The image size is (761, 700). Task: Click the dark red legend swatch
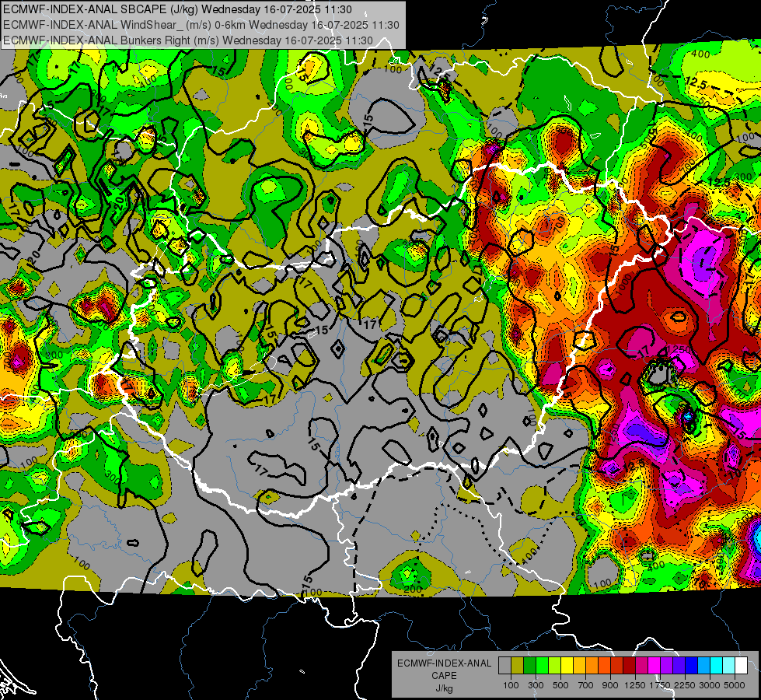[630, 665]
